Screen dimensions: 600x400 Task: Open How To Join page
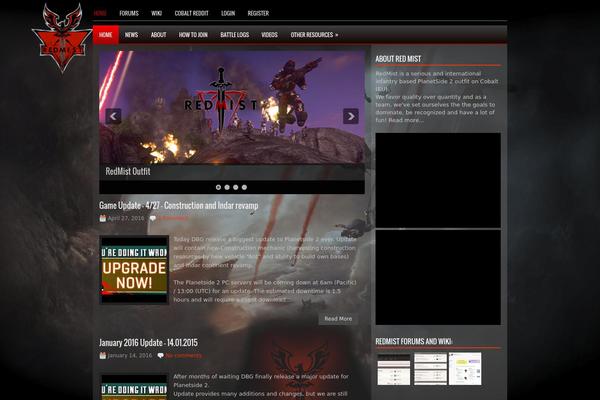193,35
